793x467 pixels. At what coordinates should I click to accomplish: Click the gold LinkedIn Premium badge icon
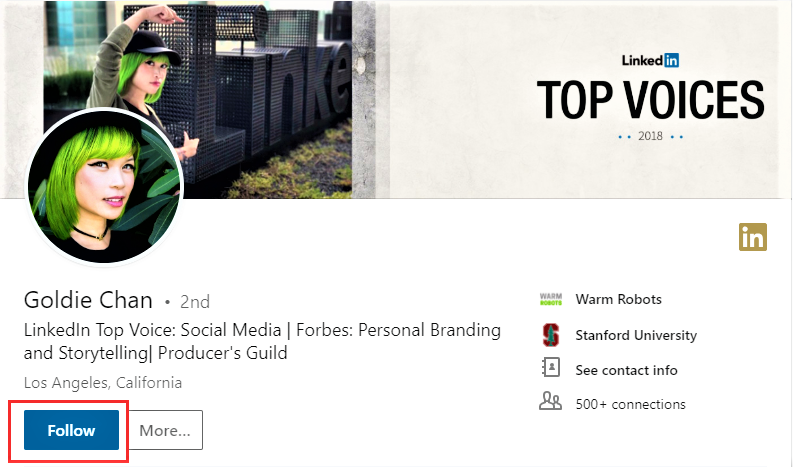[753, 237]
